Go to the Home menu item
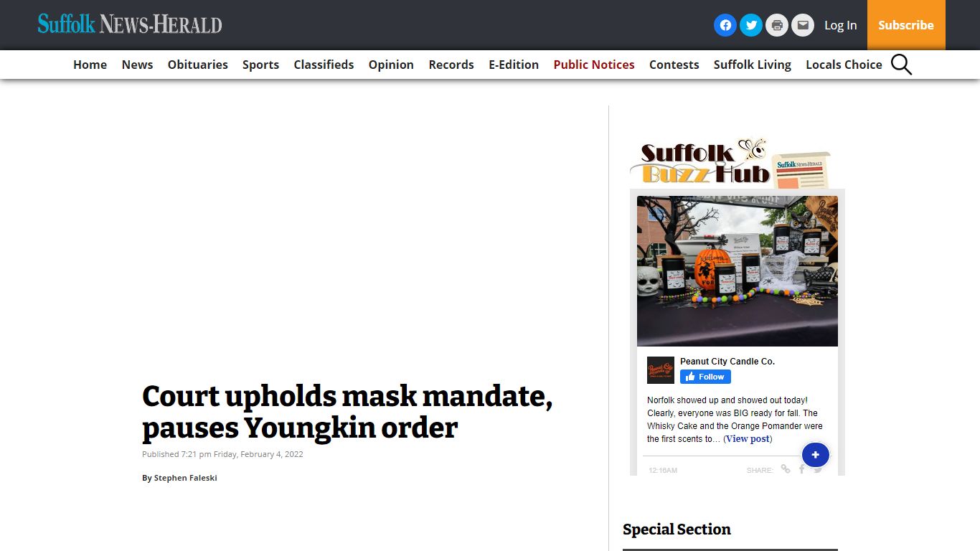Screen dimensions: 980x551 90,65
